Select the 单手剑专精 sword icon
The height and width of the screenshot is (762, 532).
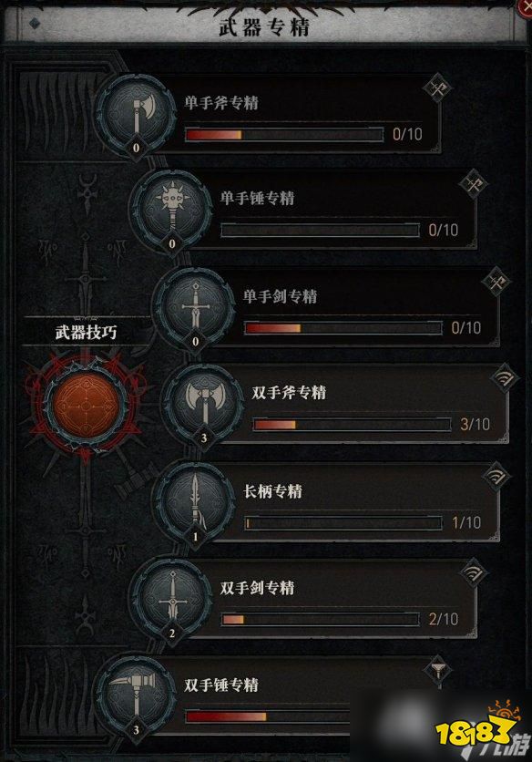195,308
